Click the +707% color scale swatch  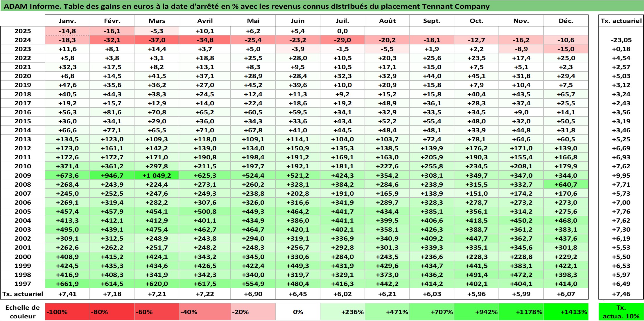click(432, 312)
